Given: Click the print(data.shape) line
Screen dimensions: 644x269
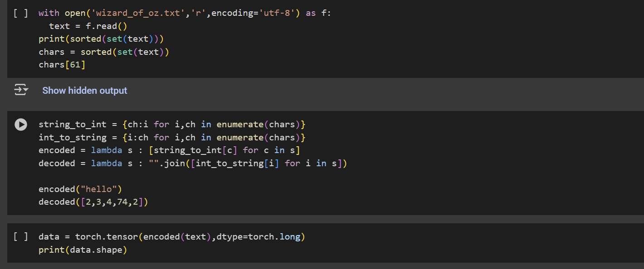Looking at the screenshot, I should coord(83,250).
